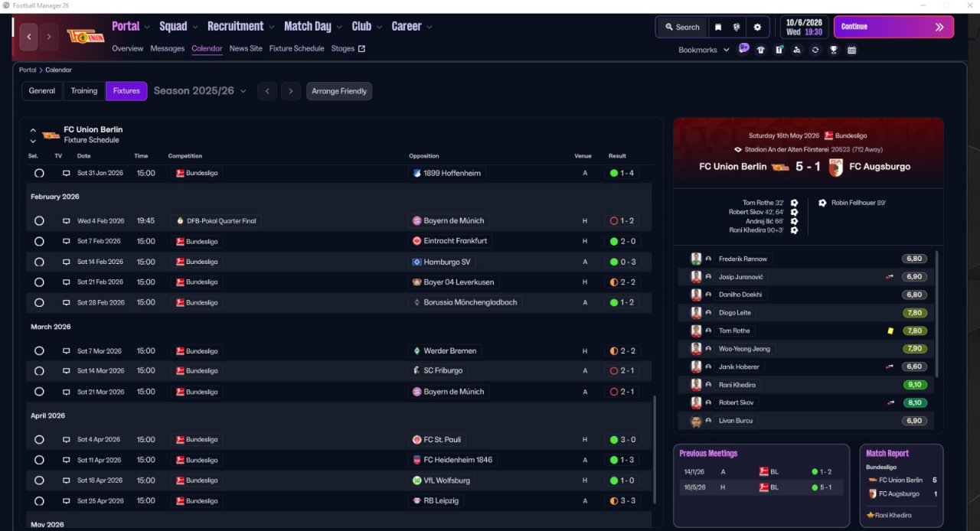The image size is (980, 531).
Task: Click the TV icon for RB Leipzig fixture
Action: tap(66, 501)
